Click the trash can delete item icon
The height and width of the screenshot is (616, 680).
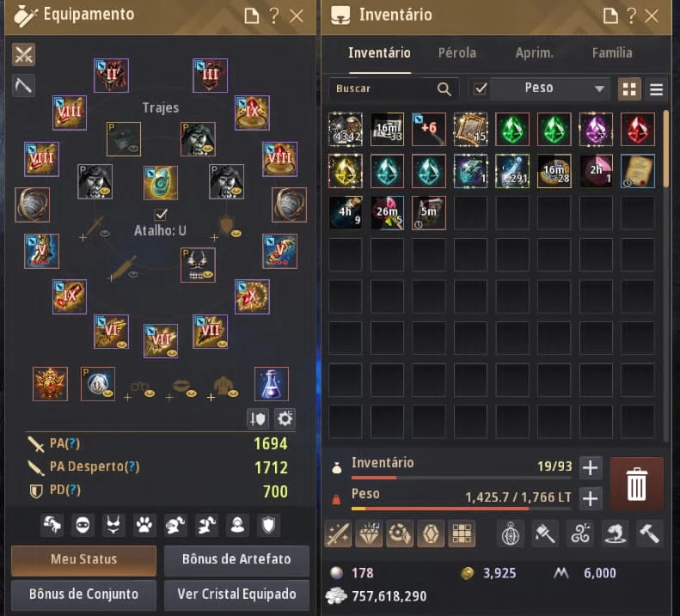(x=637, y=484)
